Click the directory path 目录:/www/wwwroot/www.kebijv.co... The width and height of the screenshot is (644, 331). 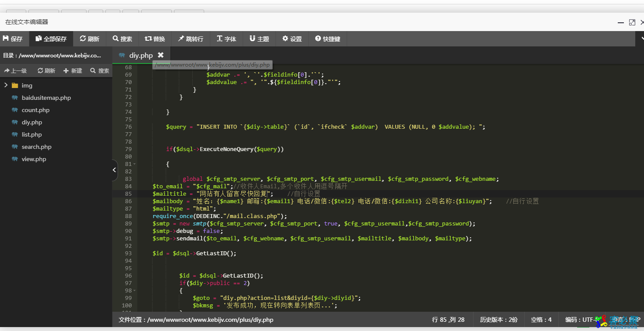52,56
